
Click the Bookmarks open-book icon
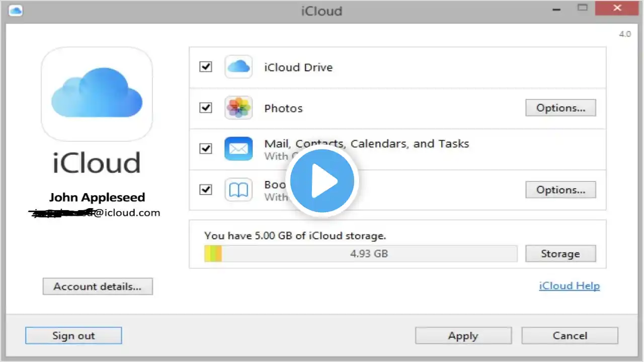pos(238,190)
